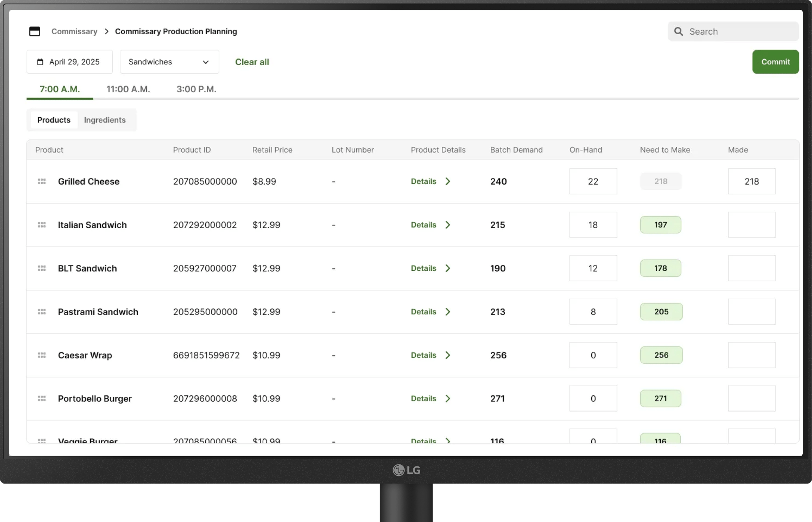This screenshot has width=812, height=522.
Task: Expand Details for the Grilled Cheese row
Action: tap(430, 181)
